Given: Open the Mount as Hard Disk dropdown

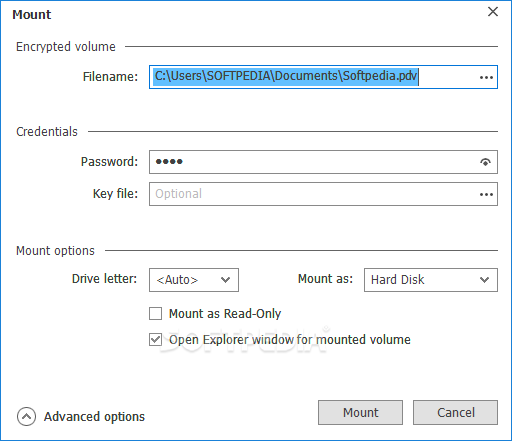Looking at the screenshot, I should pos(431,280).
